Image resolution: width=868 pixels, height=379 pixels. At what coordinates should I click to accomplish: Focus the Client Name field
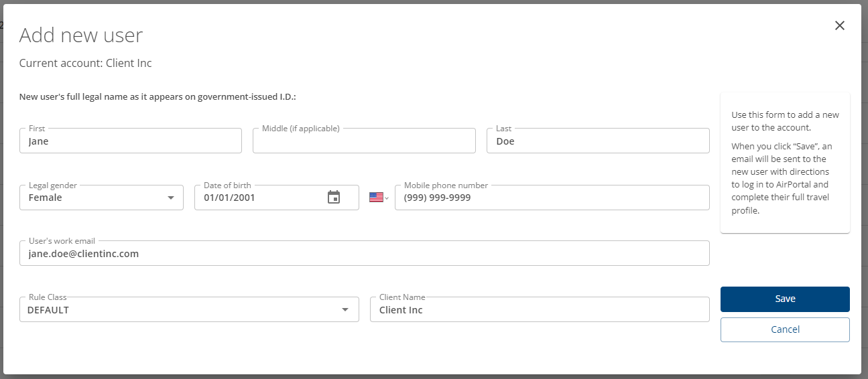540,309
